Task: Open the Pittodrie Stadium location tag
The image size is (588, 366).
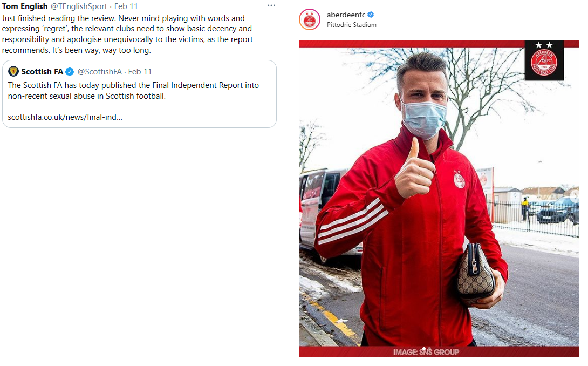Action: [351, 25]
